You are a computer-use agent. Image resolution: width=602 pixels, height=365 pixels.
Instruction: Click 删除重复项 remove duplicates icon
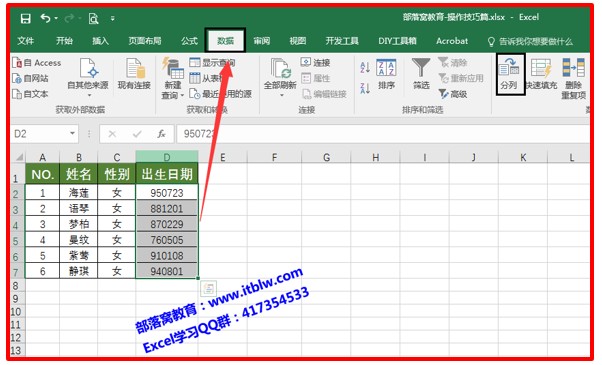[x=574, y=68]
